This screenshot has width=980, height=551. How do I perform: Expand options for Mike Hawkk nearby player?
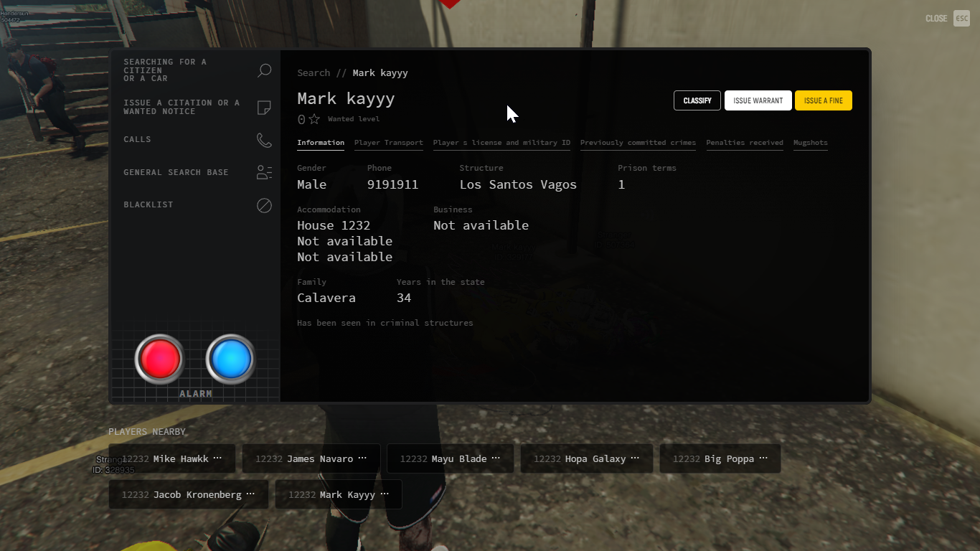pyautogui.click(x=217, y=458)
